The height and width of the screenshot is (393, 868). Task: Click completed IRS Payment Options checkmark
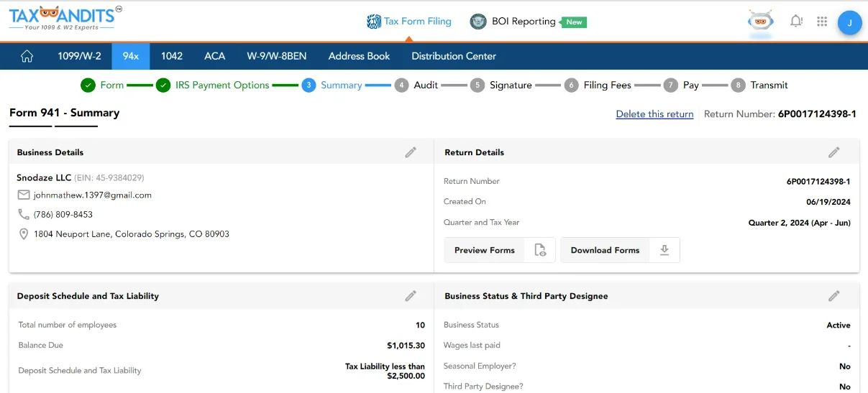click(163, 85)
